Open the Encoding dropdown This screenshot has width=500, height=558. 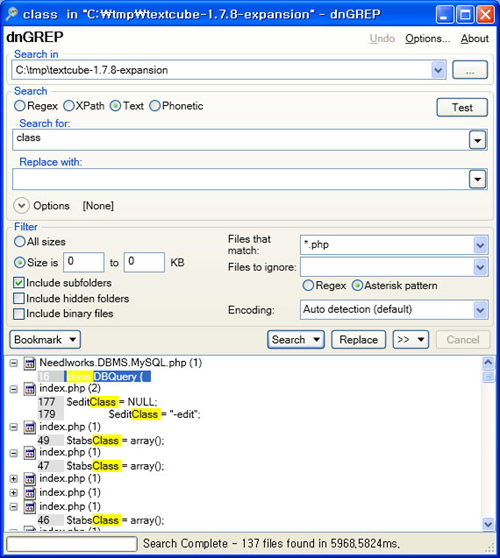(480, 310)
